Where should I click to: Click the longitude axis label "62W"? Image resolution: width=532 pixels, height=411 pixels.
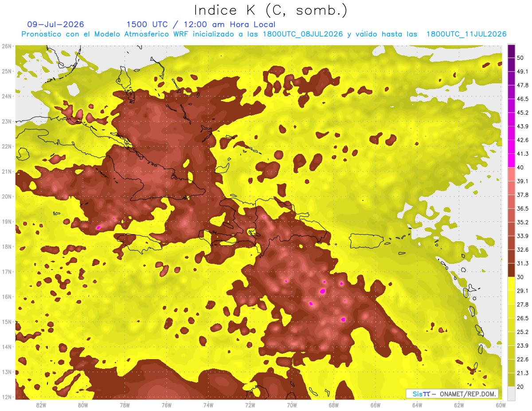point(459,405)
